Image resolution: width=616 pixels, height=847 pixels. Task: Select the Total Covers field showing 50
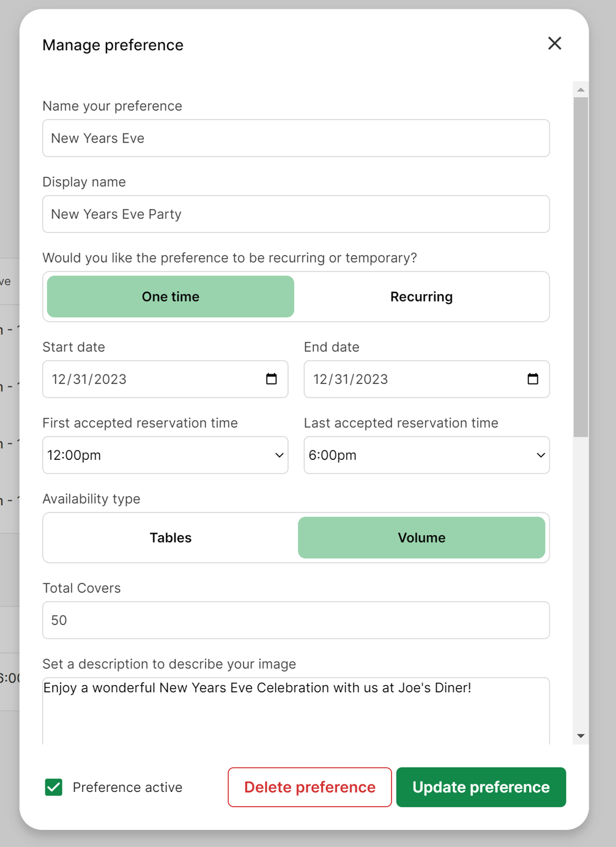(296, 620)
